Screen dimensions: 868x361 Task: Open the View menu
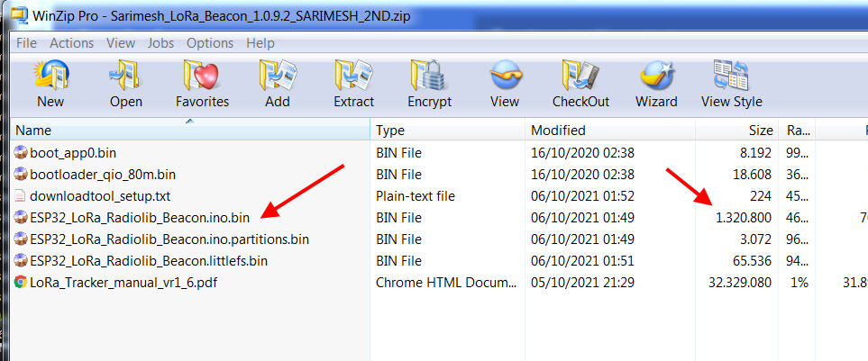121,43
